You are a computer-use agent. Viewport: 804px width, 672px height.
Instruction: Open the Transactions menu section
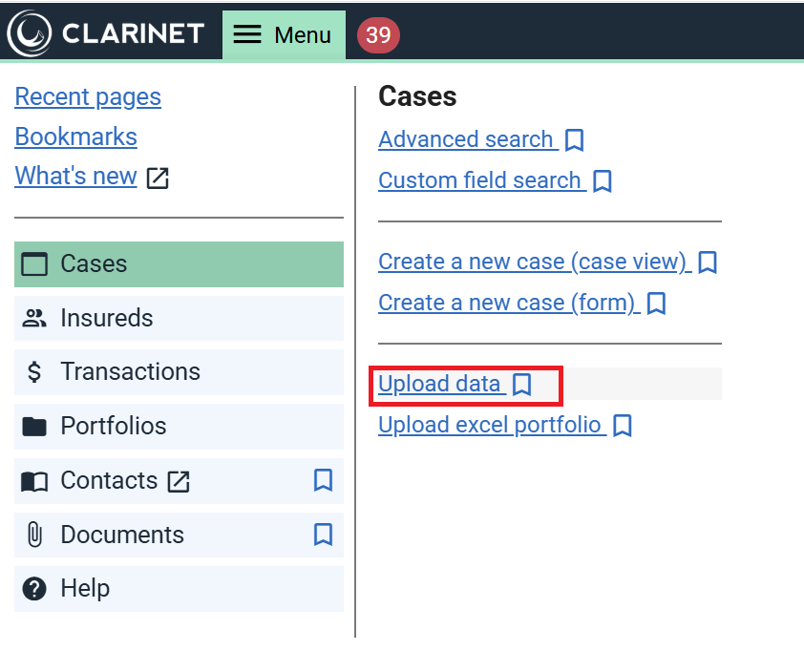[x=130, y=372]
